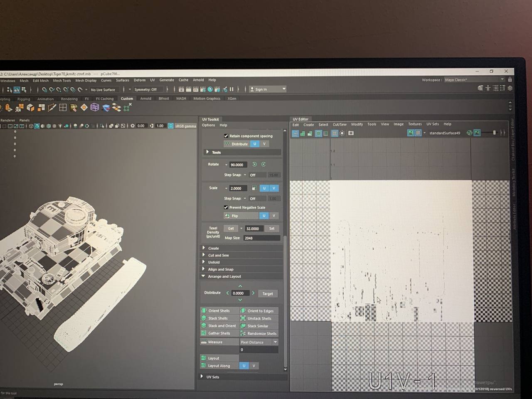Open Rotate Step Snap Off dropdown
Image resolution: width=532 pixels, height=399 pixels.
(257, 175)
